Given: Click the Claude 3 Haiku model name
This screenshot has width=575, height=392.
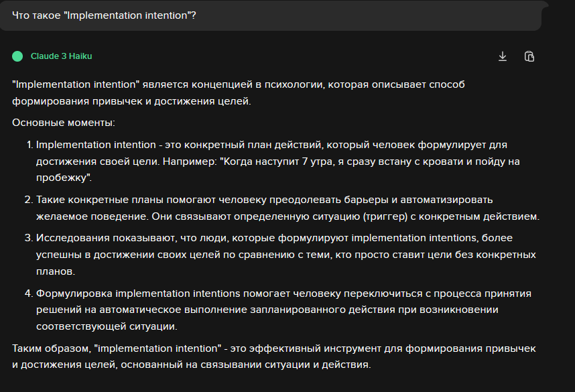Looking at the screenshot, I should pyautogui.click(x=61, y=56).
